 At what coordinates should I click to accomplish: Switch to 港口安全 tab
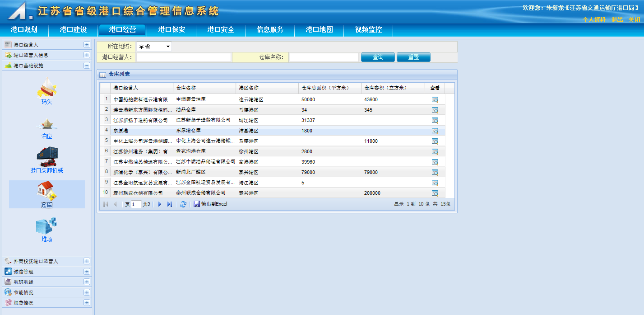pos(221,30)
